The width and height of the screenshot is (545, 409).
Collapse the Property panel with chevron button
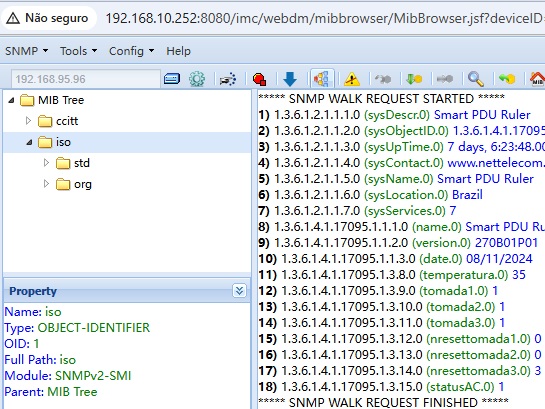[x=239, y=291]
